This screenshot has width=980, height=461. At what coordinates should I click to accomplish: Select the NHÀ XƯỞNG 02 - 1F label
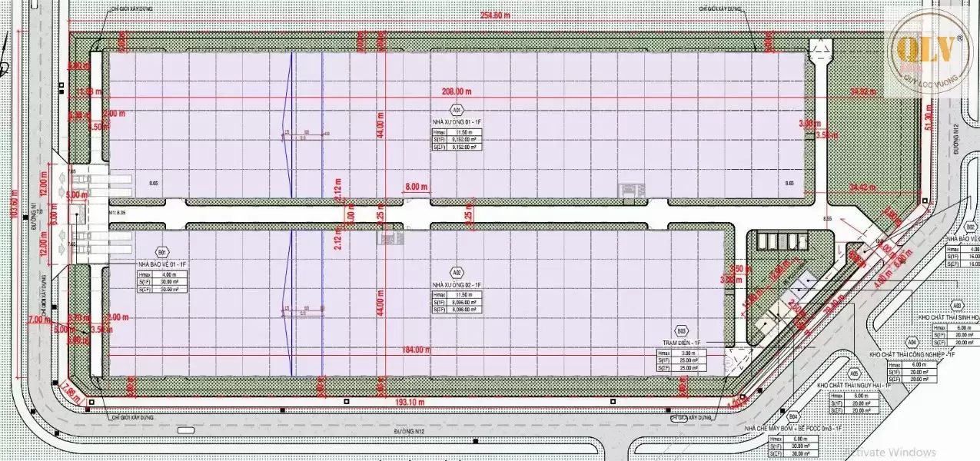tap(457, 284)
